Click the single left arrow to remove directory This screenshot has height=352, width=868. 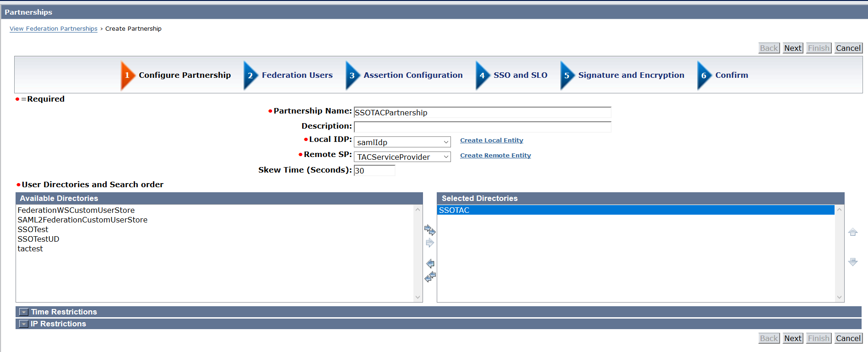430,264
